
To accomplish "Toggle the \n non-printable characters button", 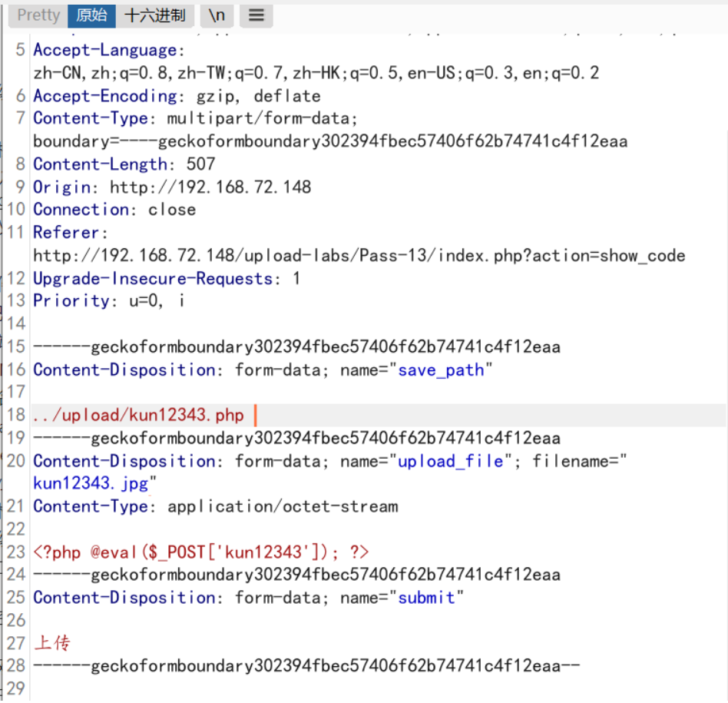I will pyautogui.click(x=217, y=15).
